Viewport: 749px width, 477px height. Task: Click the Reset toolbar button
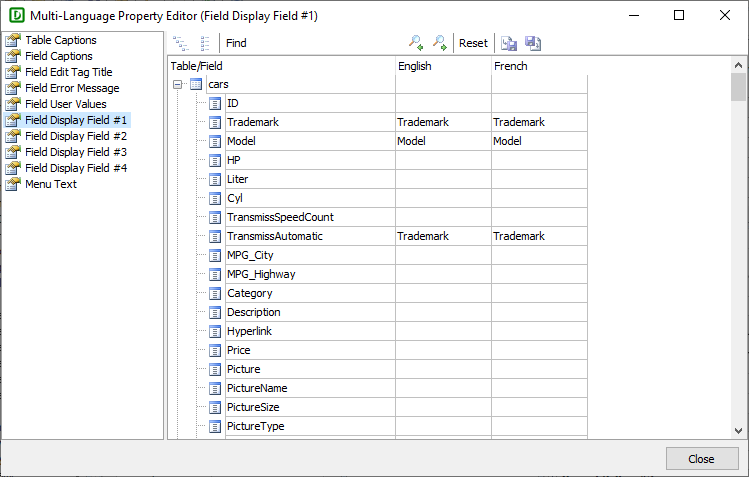pyautogui.click(x=473, y=43)
